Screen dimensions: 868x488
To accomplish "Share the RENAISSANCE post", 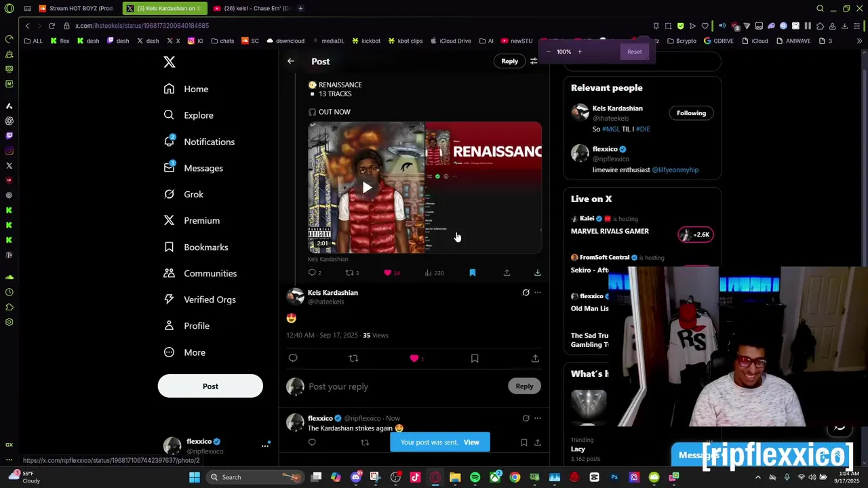I will click(507, 272).
